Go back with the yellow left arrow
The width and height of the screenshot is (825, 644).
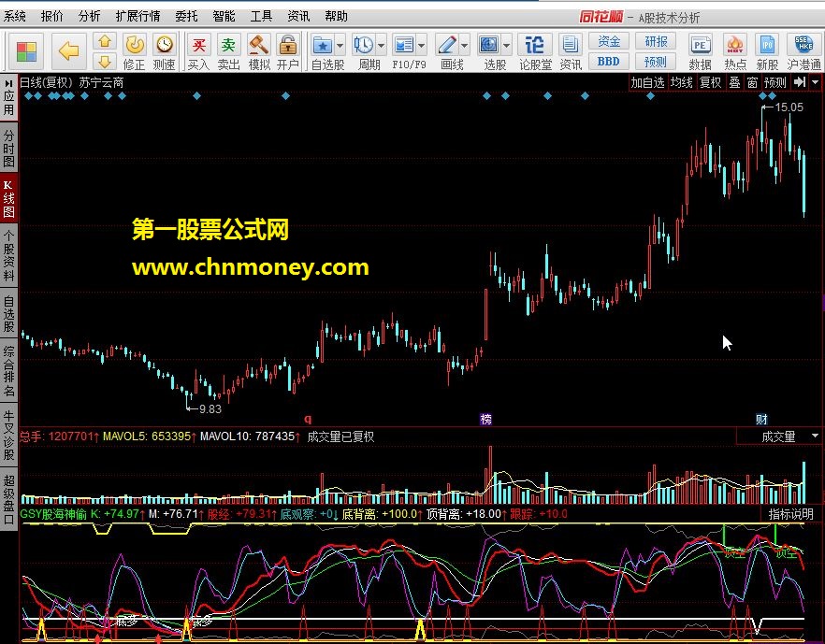[x=68, y=51]
